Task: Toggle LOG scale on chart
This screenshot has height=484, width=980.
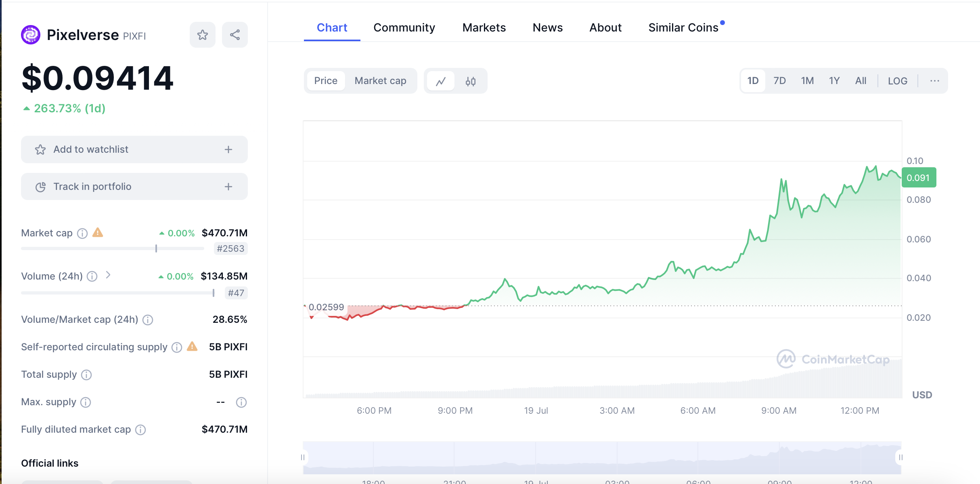Action: tap(897, 81)
